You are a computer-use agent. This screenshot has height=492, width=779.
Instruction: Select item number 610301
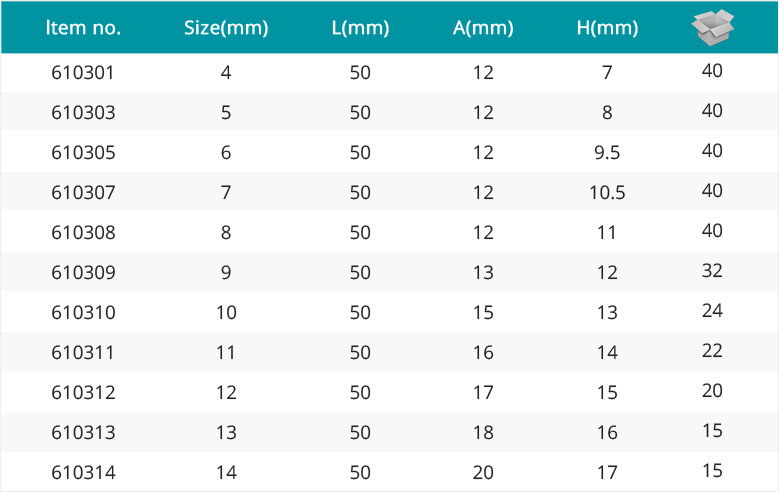click(83, 73)
